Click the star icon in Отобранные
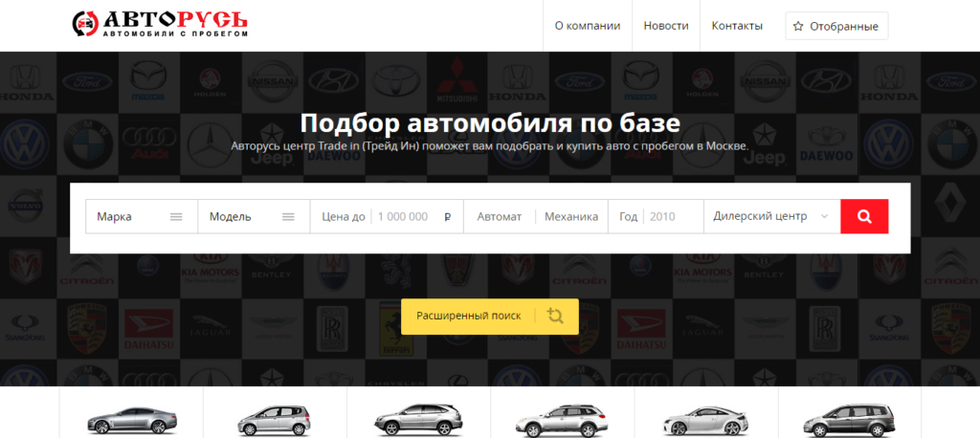The image size is (980, 438). pos(797,26)
